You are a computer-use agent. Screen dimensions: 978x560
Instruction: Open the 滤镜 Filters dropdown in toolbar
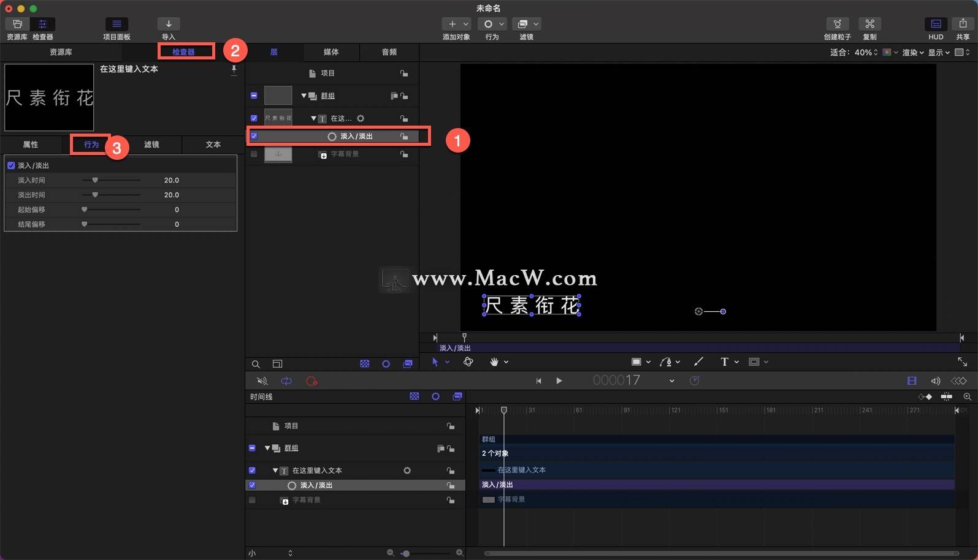point(526,24)
